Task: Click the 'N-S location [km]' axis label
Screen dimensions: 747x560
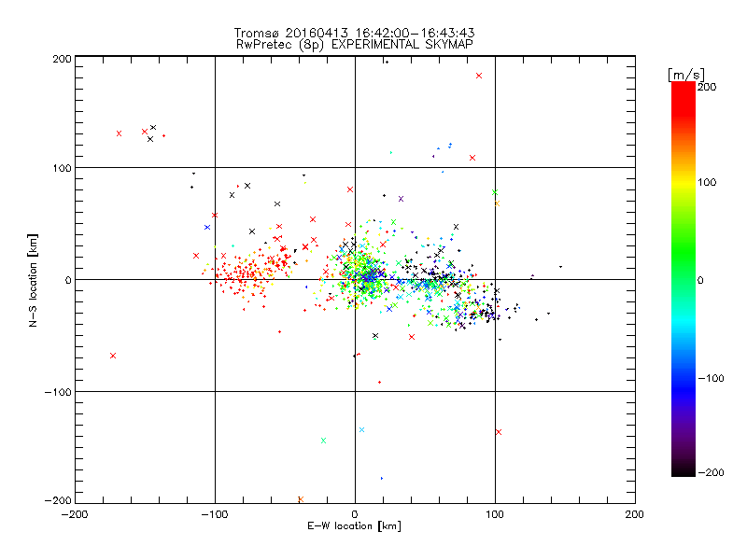Action: pyautogui.click(x=33, y=280)
